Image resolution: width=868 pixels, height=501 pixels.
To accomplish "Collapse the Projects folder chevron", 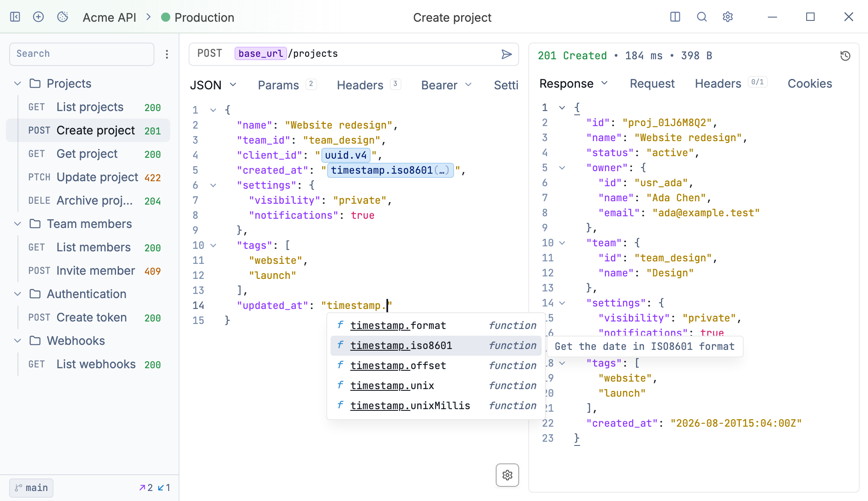I will pyautogui.click(x=18, y=83).
